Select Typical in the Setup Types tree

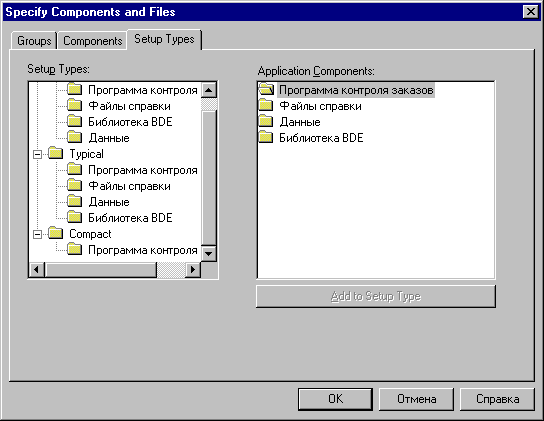(x=86, y=154)
